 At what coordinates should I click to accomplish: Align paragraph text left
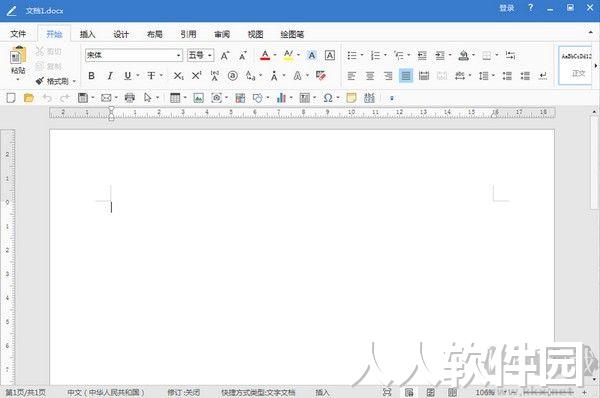(x=351, y=76)
